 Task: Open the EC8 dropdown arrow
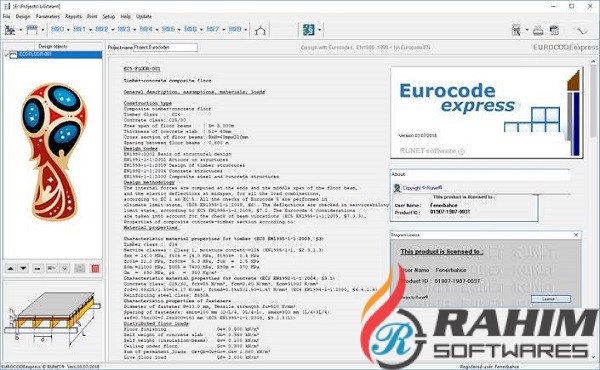[246, 29]
